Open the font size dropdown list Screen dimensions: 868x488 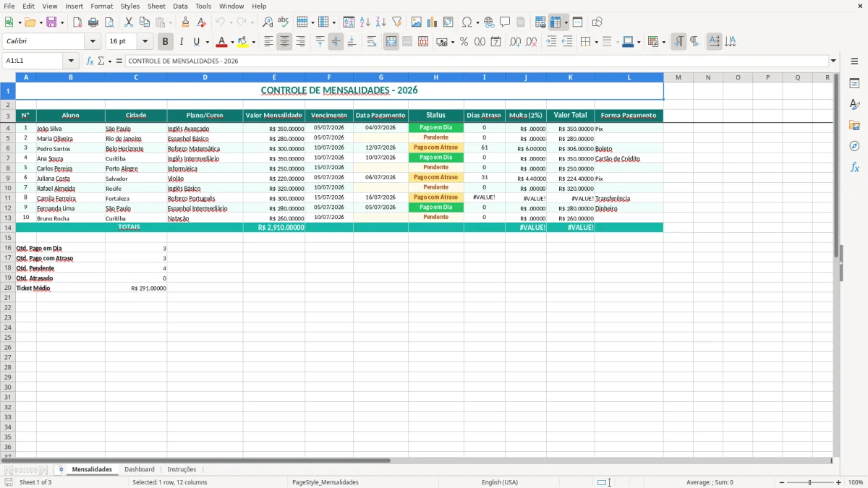point(145,42)
